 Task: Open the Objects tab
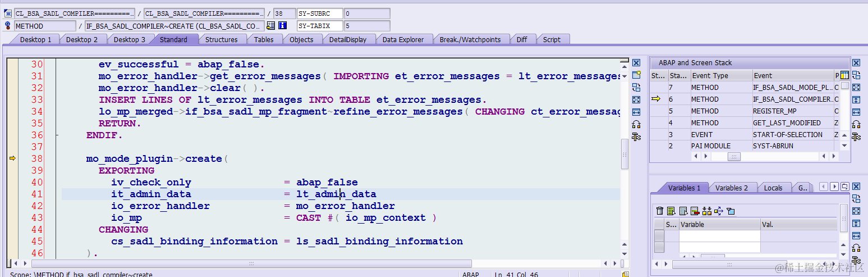point(301,39)
